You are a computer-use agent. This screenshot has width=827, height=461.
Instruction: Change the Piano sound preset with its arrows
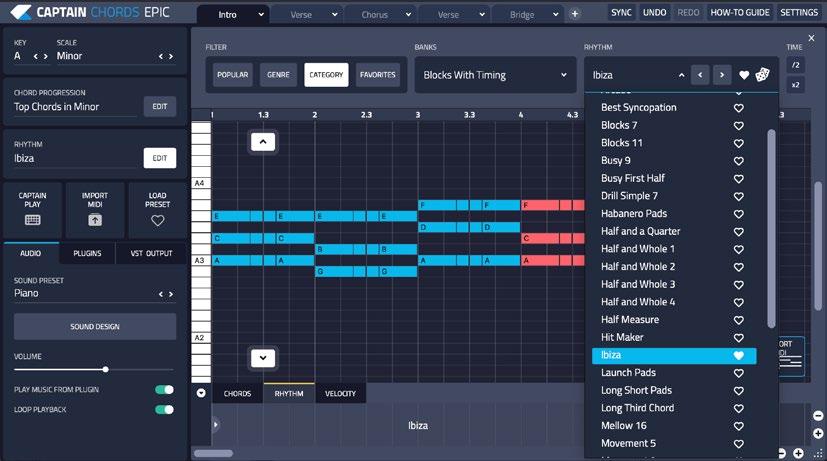coord(166,294)
